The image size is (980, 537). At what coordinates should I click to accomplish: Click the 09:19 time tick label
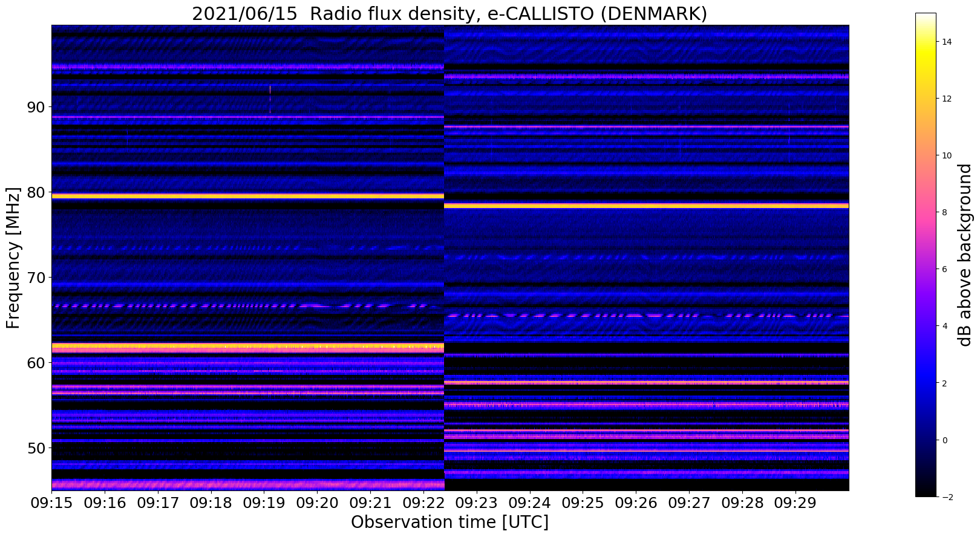coord(264,503)
